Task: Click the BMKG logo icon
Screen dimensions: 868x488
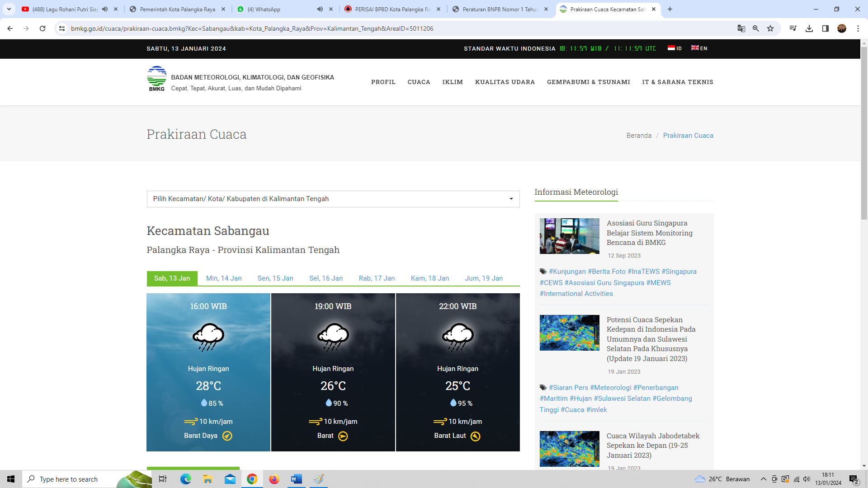Action: pos(156,79)
